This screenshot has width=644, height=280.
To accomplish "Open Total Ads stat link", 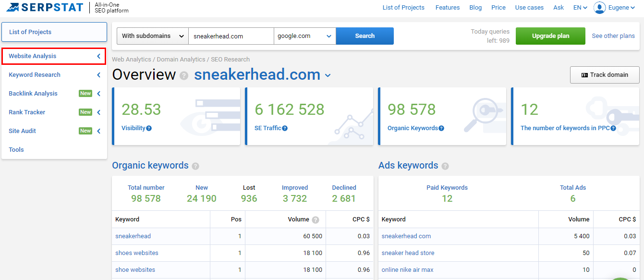I will (573, 188).
